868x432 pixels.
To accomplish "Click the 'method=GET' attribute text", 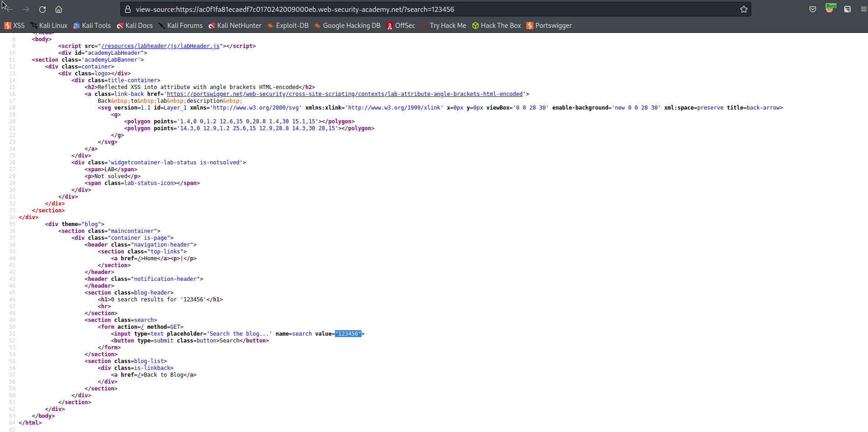I will click(164, 327).
